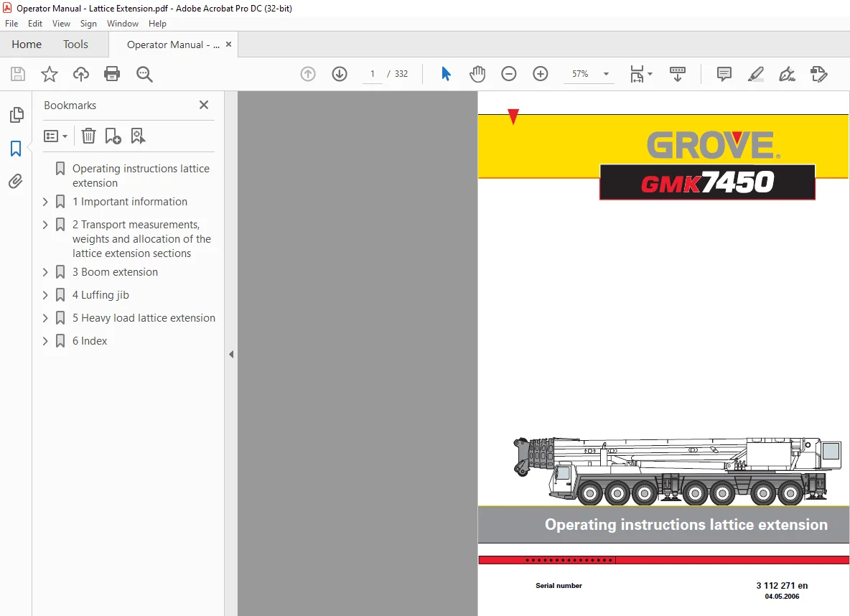Click the current page number field
Screen dimensions: 850x616
[373, 74]
